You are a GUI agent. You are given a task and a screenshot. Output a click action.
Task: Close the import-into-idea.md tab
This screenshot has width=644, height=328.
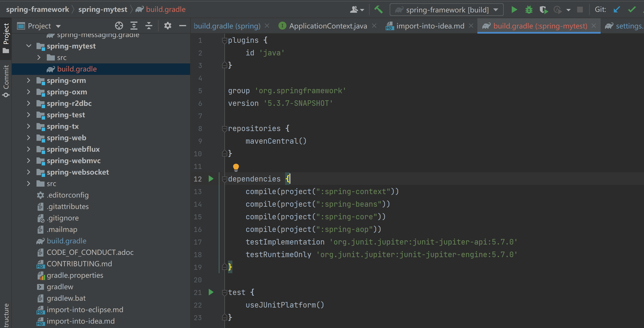pos(471,26)
